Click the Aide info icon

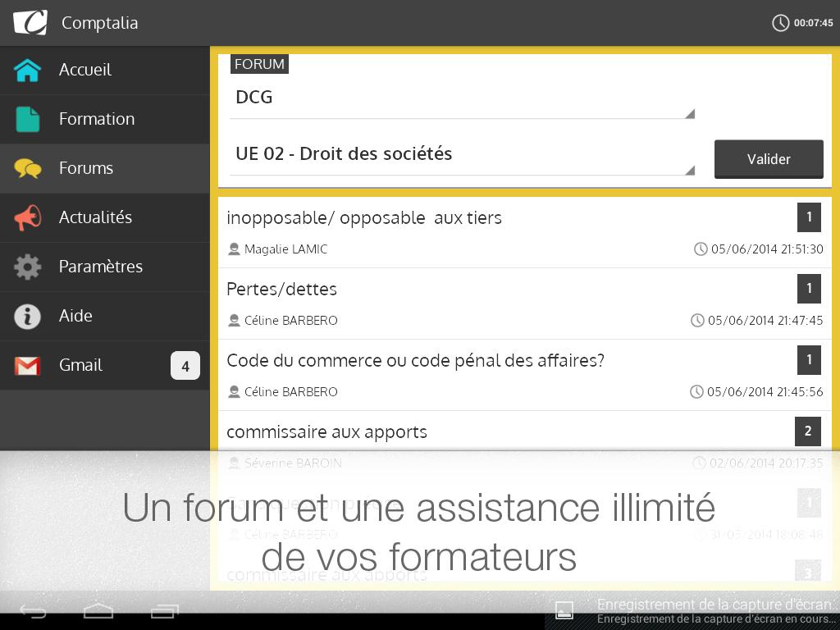(x=28, y=317)
